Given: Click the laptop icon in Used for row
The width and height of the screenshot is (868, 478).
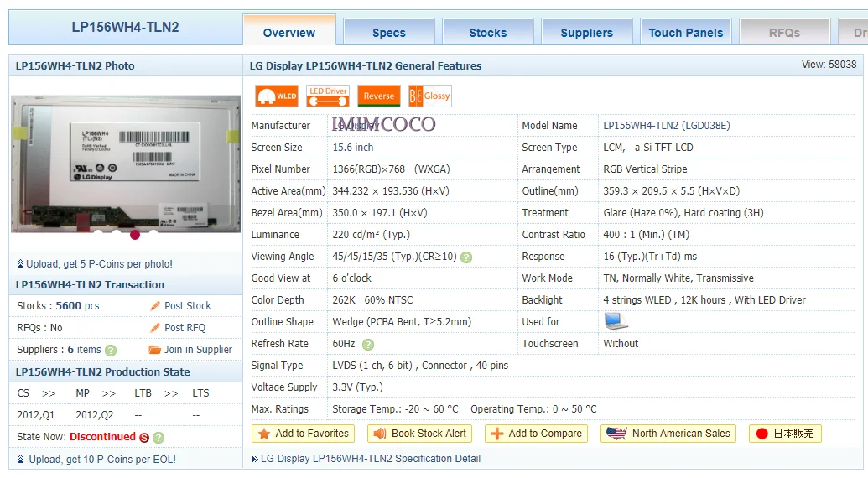Looking at the screenshot, I should pos(616,321).
